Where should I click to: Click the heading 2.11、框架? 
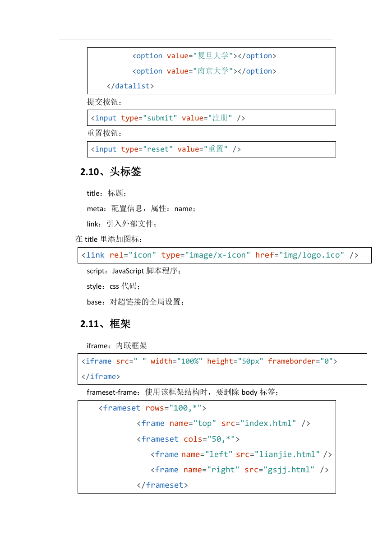click(105, 324)
